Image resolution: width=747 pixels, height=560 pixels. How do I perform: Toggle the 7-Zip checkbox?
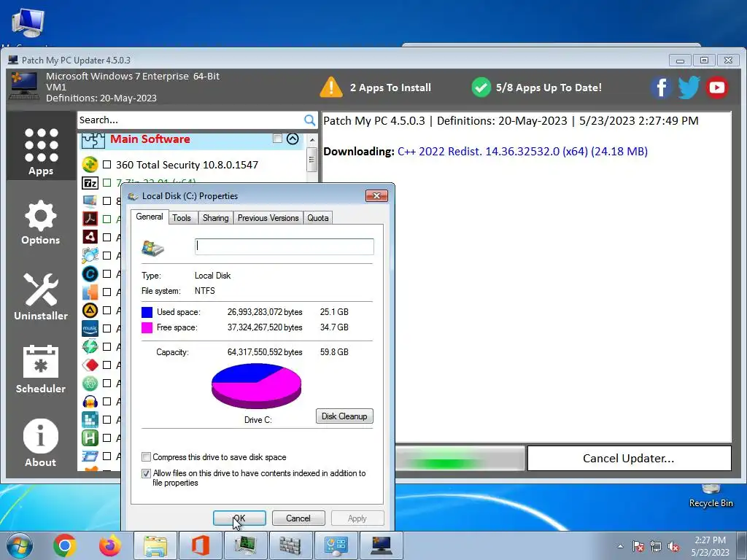(x=107, y=182)
